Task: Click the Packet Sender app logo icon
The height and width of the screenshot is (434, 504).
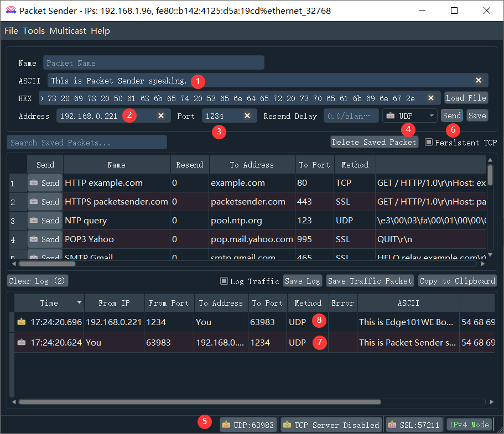Action: [11, 11]
